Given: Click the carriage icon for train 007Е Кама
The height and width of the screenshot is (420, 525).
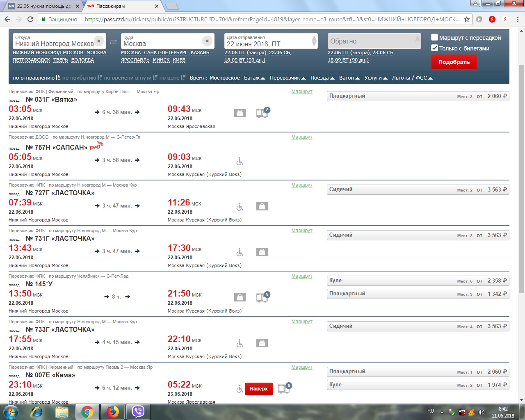Looking at the screenshot, I should [284, 388].
